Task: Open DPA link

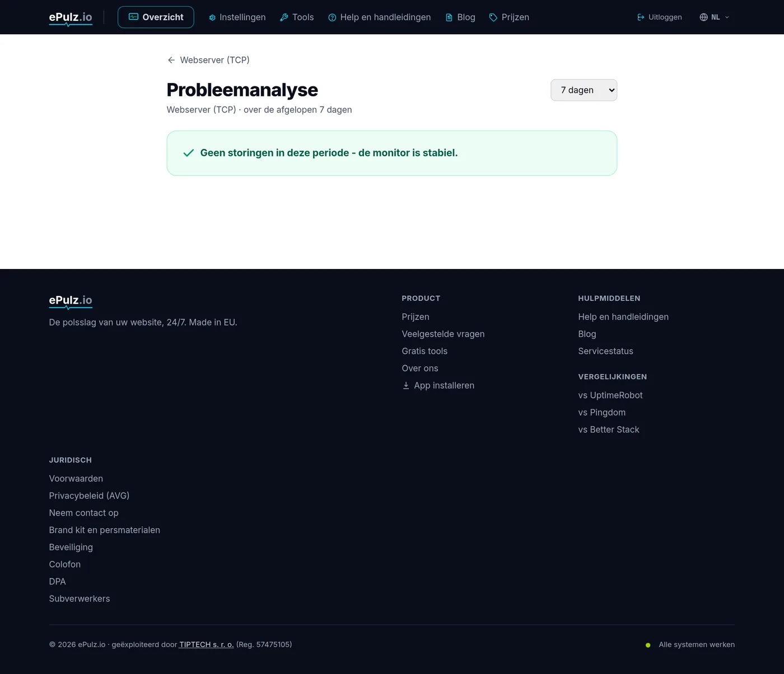Action: [58, 582]
